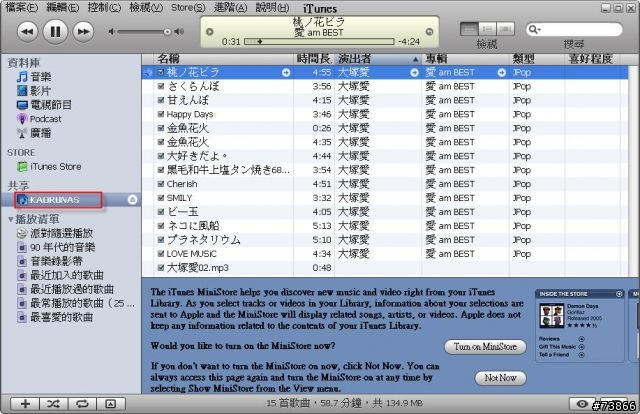Open 最近加入的歌曲 smart playlist

tap(60, 275)
